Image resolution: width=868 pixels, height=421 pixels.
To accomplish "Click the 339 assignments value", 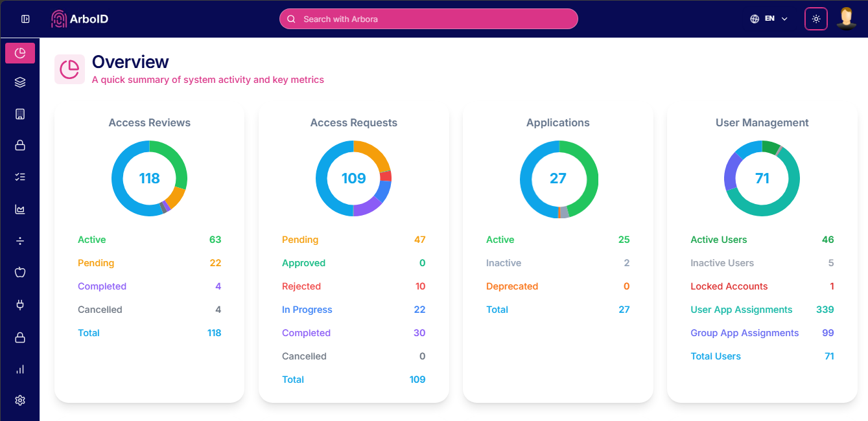I will coord(825,310).
